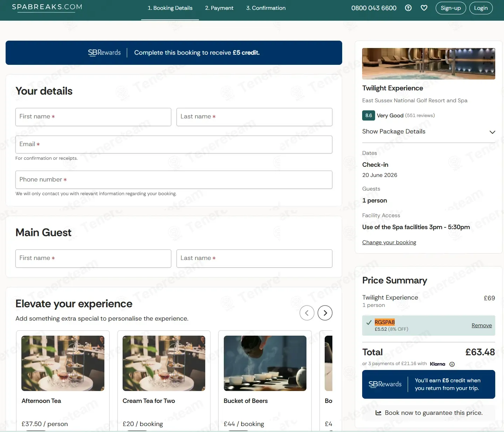Image resolution: width=504 pixels, height=432 pixels.
Task: Click the £63.48 total amount
Action: [480, 352]
